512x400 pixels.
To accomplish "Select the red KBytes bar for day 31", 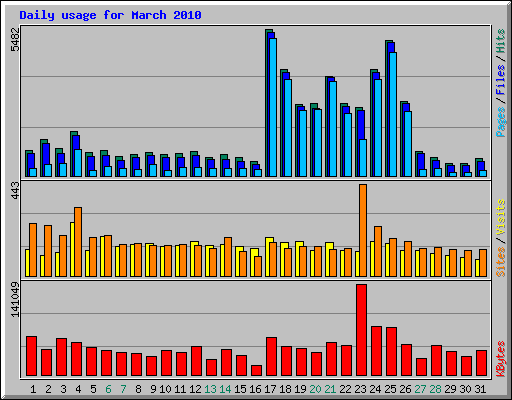I will 481,363.
